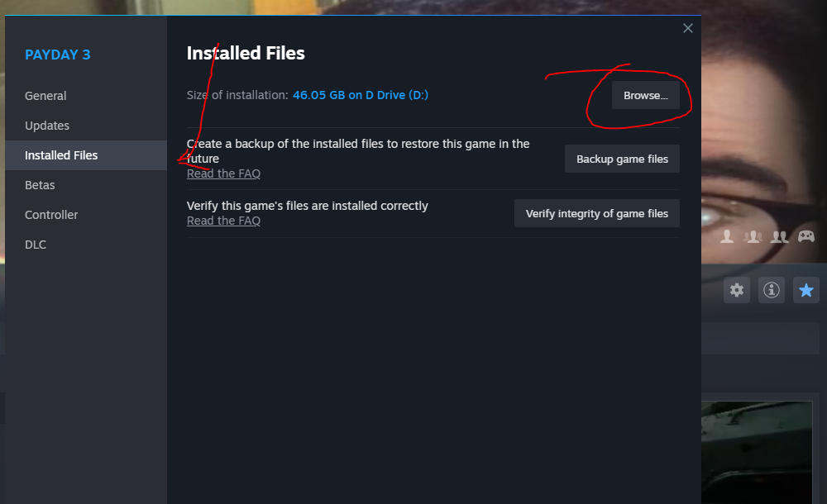The width and height of the screenshot is (827, 504).
Task: Click the co-op two-person icon
Action: pyautogui.click(x=779, y=237)
